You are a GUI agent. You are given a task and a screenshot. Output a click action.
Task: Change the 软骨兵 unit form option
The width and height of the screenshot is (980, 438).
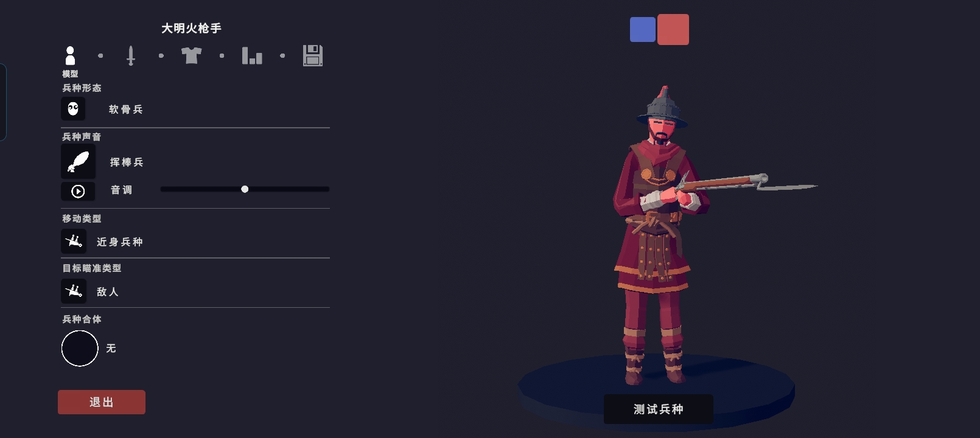[126, 109]
